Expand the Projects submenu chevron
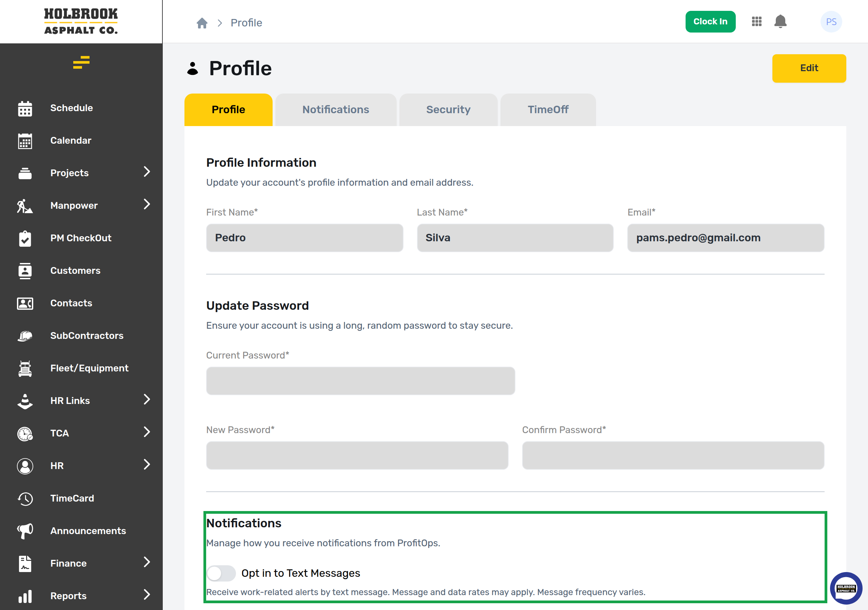 point(147,172)
